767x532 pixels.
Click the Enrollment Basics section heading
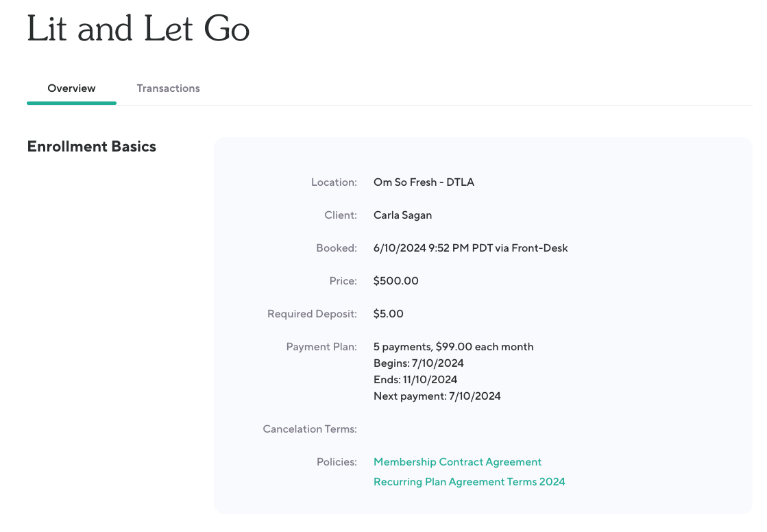tap(91, 147)
